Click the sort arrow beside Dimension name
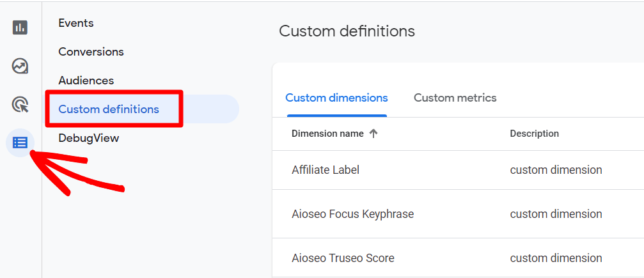644x278 pixels. pyautogui.click(x=373, y=134)
